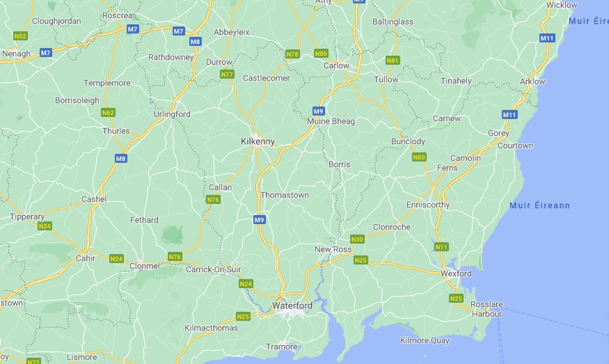Click the Muir Éireann sea label
Screen dimensions: 609x364
pos(539,205)
